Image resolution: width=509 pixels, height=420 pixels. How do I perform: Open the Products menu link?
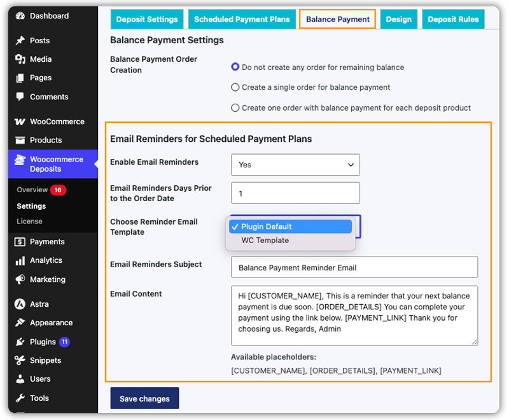coord(46,140)
